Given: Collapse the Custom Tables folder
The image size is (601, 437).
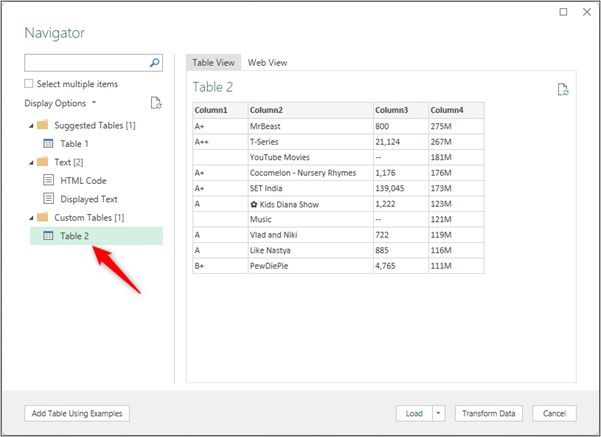Looking at the screenshot, I should (29, 217).
